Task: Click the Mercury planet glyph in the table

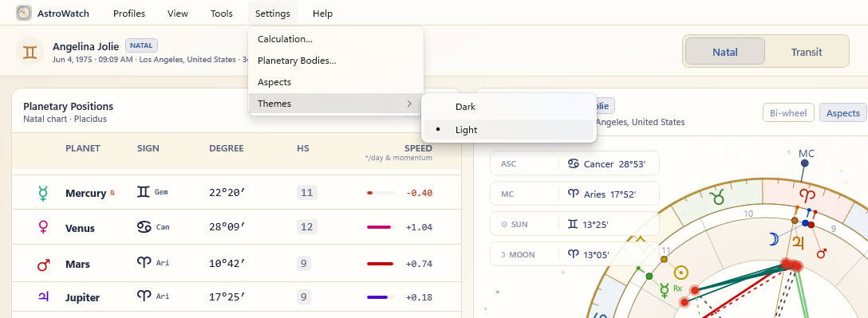Action: [43, 193]
